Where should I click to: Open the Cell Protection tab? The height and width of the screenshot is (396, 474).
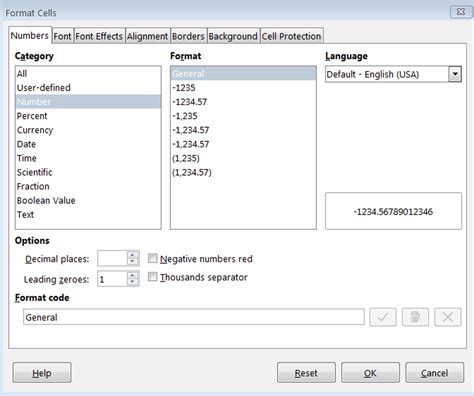291,36
